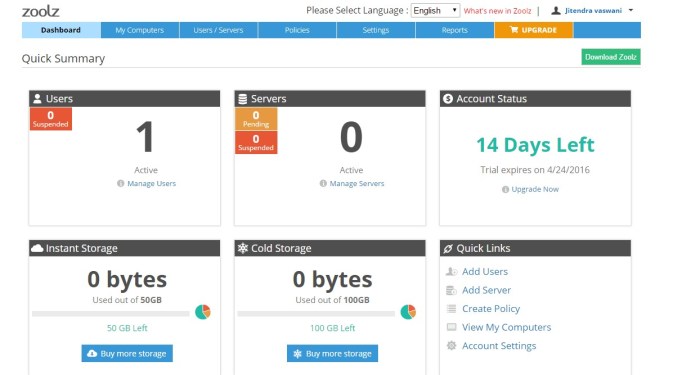Click the View My Computers monitor icon
The image size is (700, 375).
(451, 327)
